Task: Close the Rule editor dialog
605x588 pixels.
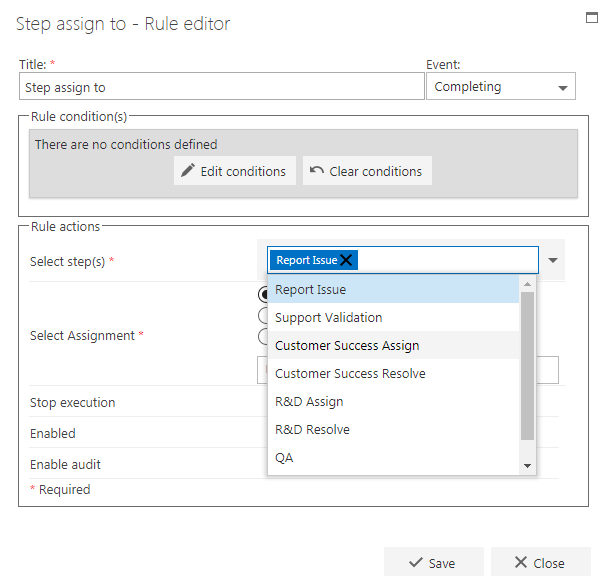Action: pos(541,562)
